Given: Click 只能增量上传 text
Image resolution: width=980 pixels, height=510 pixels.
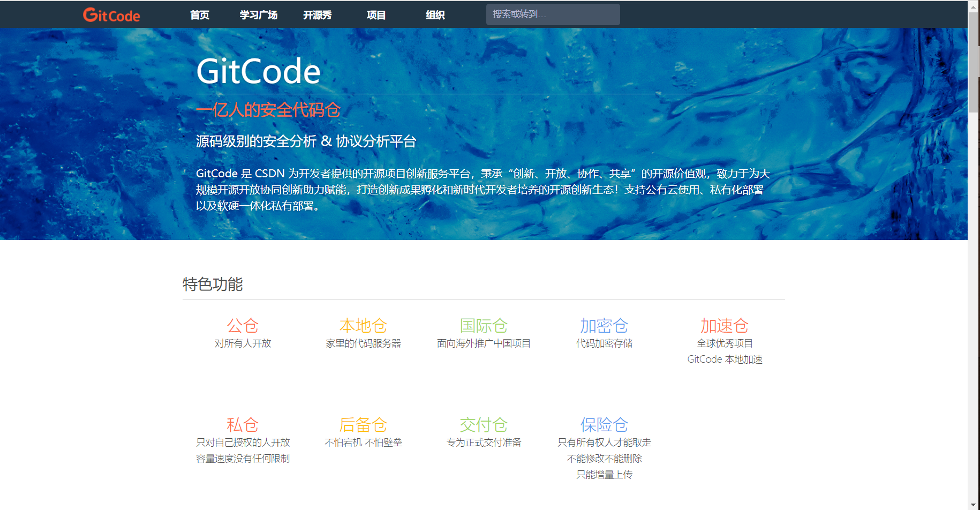Looking at the screenshot, I should [x=604, y=475].
